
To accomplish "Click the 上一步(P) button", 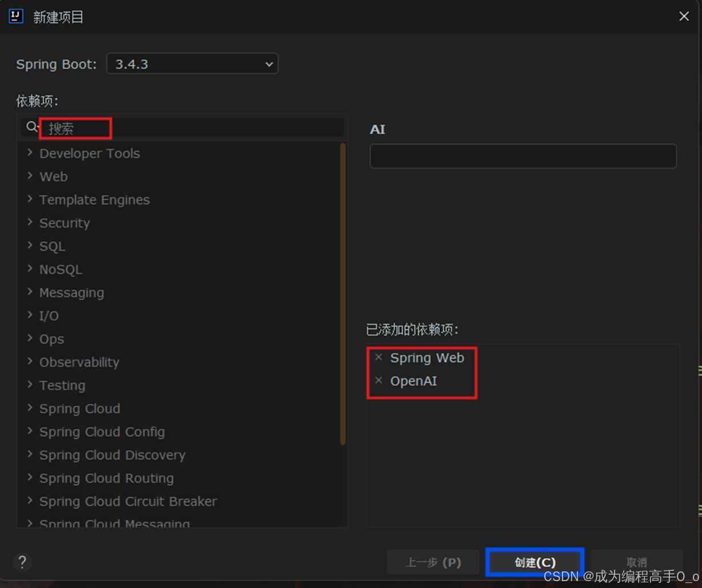I will pyautogui.click(x=433, y=562).
